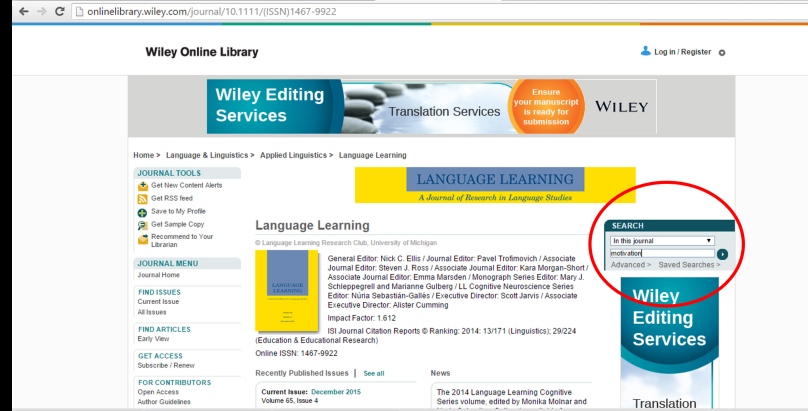Open the 'In this journal' dropdown

(x=661, y=241)
